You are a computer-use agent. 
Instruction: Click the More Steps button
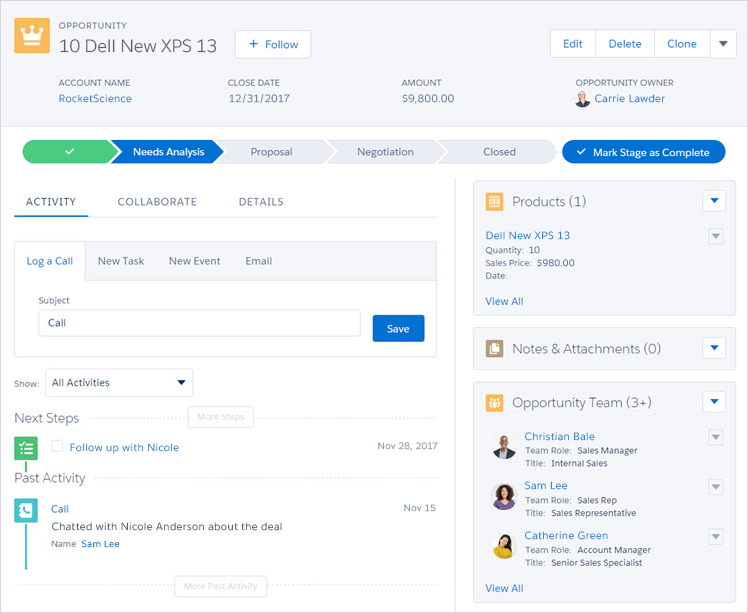pos(220,417)
